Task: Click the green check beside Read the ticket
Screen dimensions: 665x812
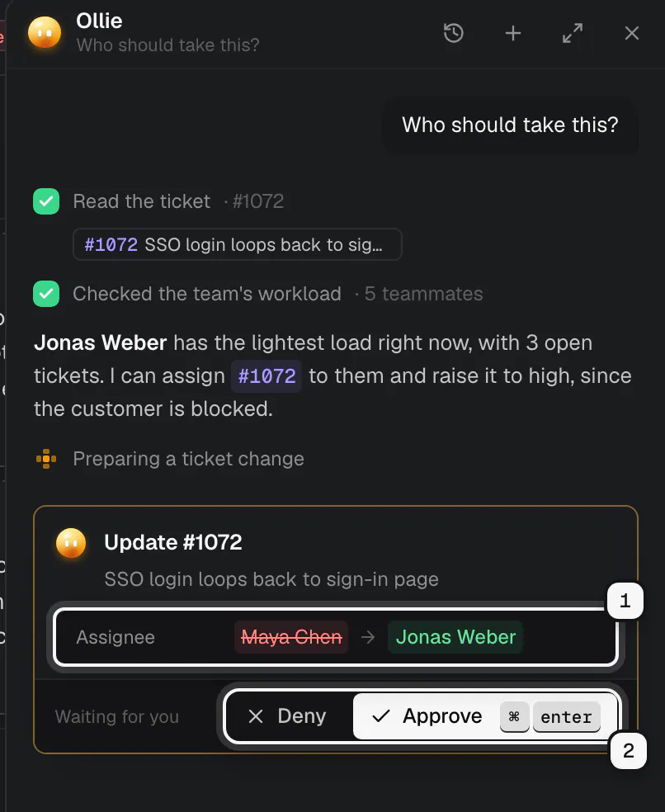Action: tap(46, 201)
